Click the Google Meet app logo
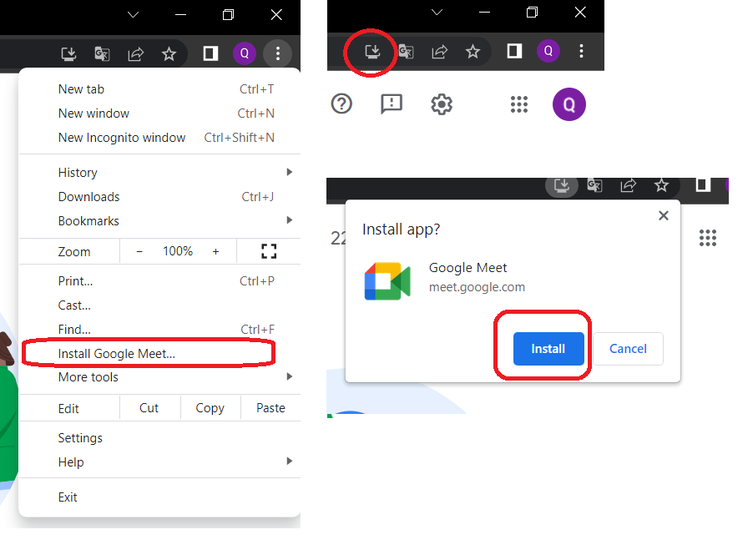 click(x=387, y=281)
